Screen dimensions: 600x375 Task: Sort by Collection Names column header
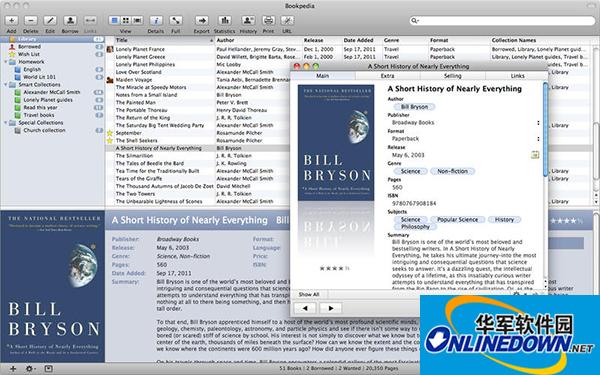(x=540, y=40)
